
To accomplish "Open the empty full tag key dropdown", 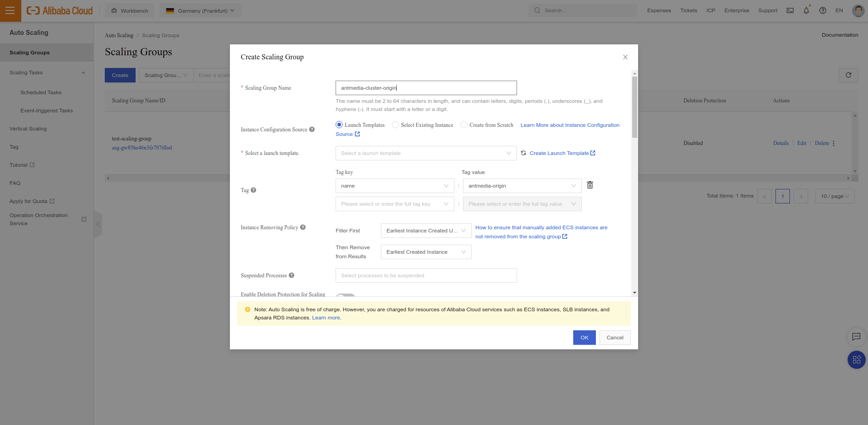I will pos(395,204).
